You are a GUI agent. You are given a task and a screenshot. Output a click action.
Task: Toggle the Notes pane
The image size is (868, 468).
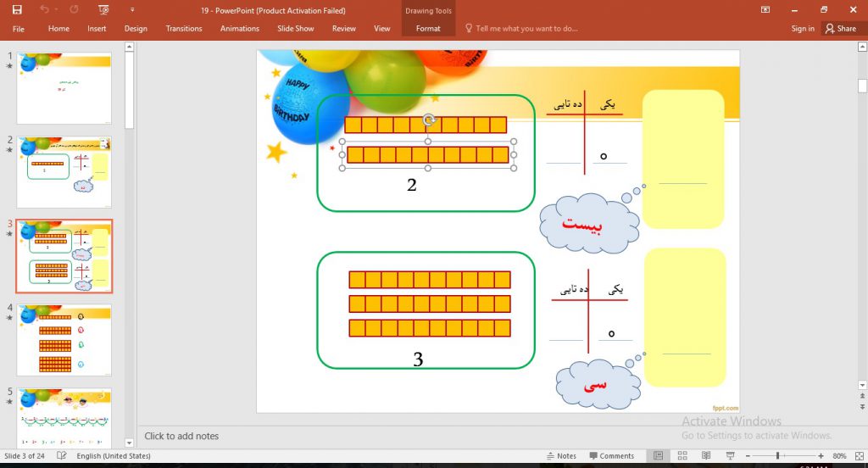(560, 456)
